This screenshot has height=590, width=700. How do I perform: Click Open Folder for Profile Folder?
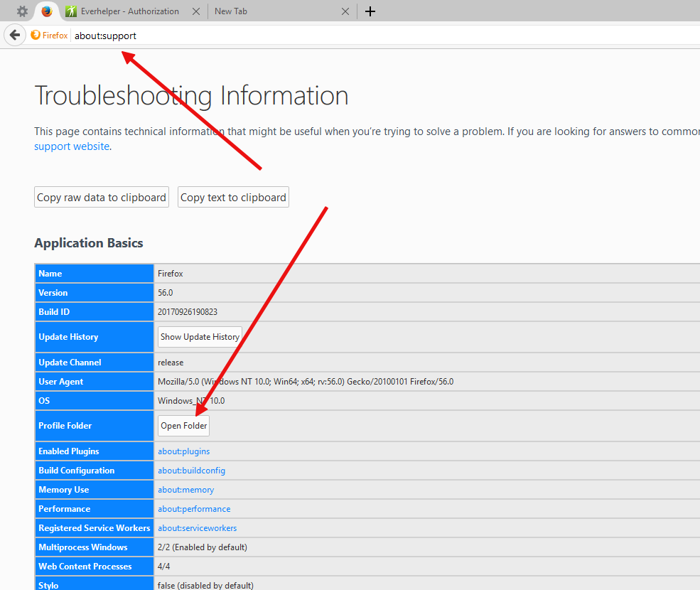(x=183, y=426)
